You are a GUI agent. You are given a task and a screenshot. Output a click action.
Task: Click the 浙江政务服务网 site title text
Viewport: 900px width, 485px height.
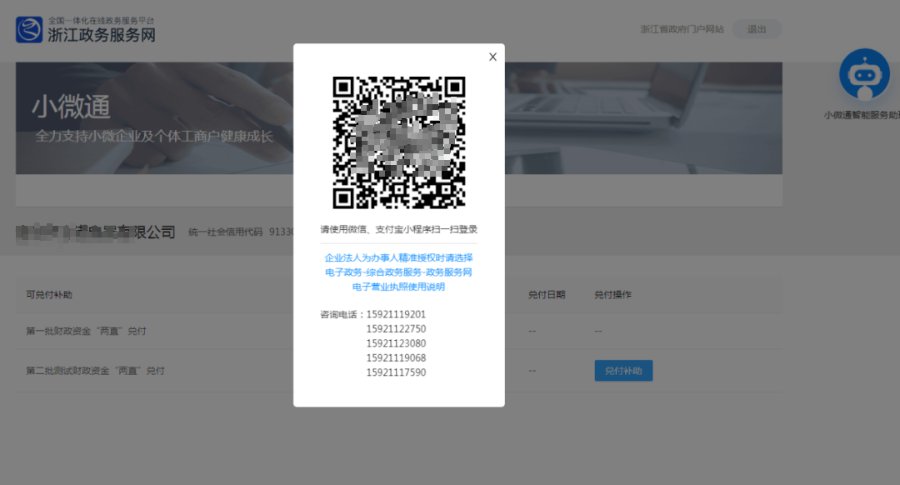point(101,34)
